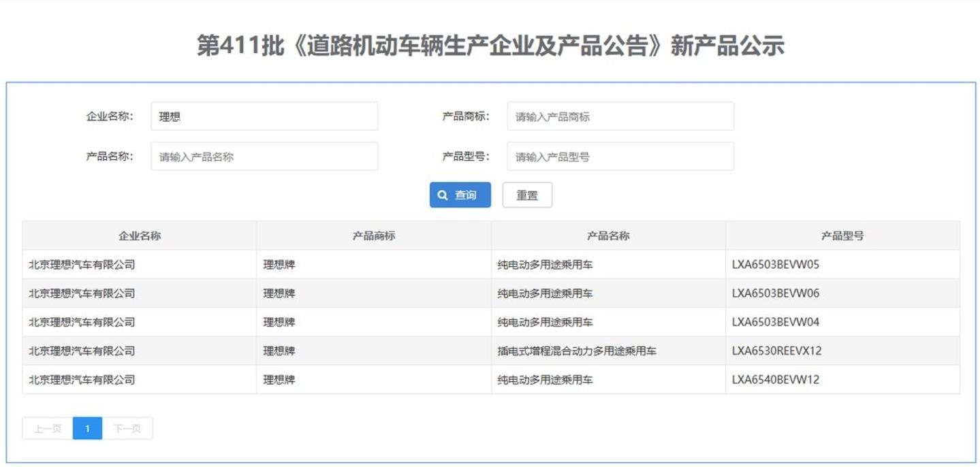This screenshot has height=467, width=980.
Task: Click 纯电动多用途乘用车 in LXA6540BEVW12 row
Action: (x=545, y=380)
